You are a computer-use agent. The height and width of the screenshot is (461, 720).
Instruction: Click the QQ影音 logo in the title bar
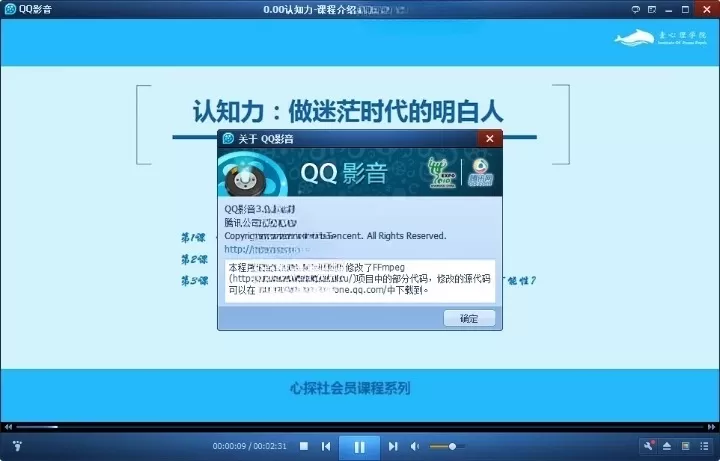click(x=10, y=9)
